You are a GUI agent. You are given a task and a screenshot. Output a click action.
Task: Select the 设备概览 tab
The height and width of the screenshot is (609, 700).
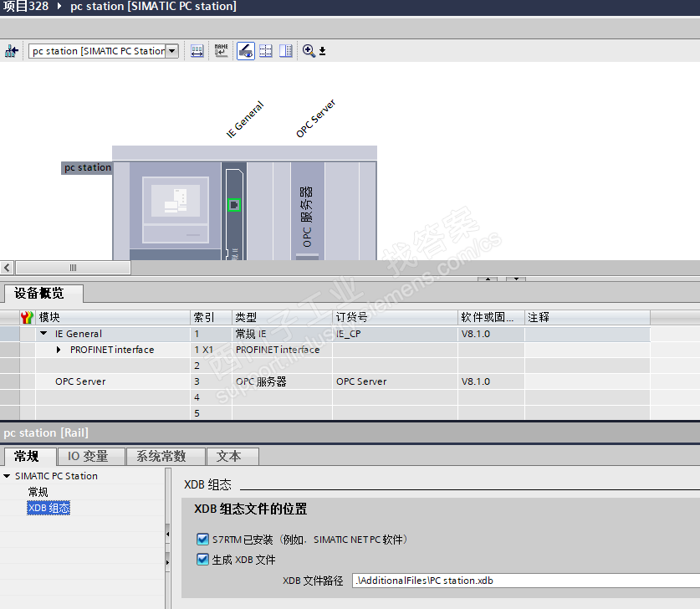pyautogui.click(x=43, y=294)
